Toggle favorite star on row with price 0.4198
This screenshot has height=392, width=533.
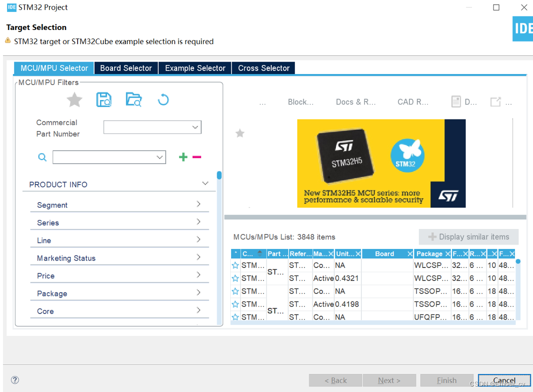pos(235,304)
